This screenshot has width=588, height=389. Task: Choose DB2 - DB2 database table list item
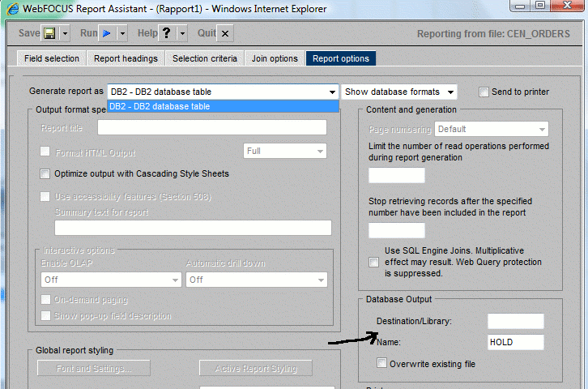pos(223,106)
